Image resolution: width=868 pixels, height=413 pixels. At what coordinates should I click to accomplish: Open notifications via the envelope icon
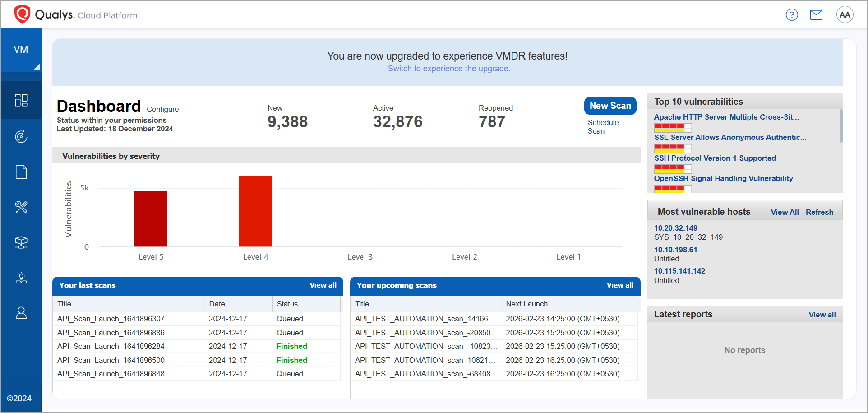(817, 14)
